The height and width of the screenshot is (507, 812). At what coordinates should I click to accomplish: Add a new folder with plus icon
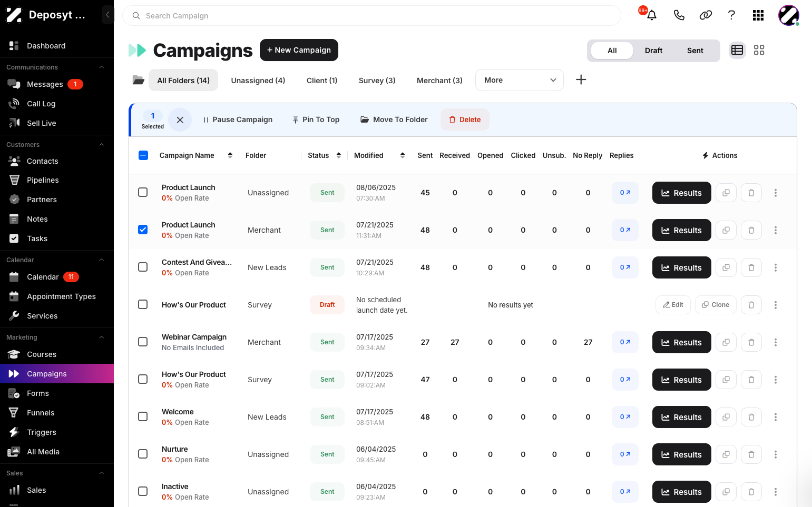click(x=581, y=79)
